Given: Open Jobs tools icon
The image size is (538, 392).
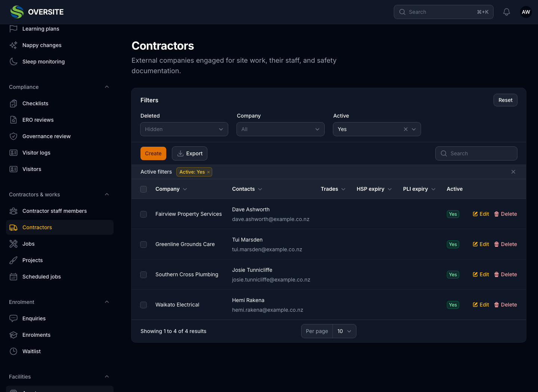Looking at the screenshot, I should [13, 244].
